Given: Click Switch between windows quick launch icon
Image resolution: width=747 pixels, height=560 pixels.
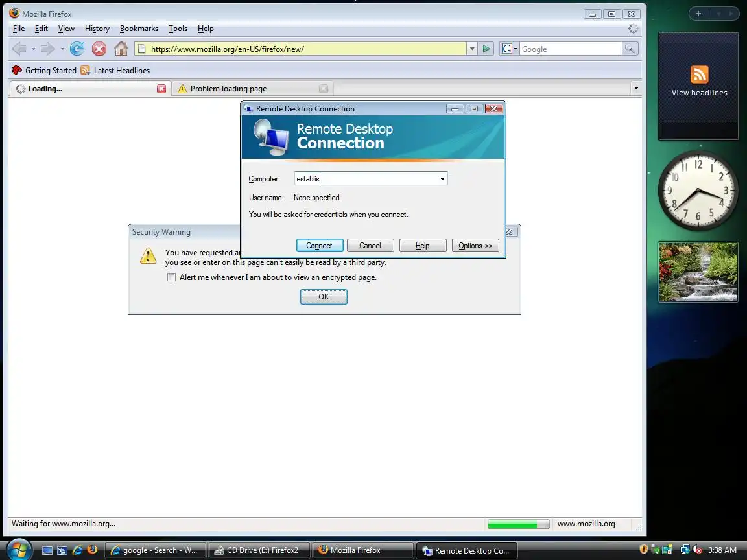Looking at the screenshot, I should (x=62, y=550).
